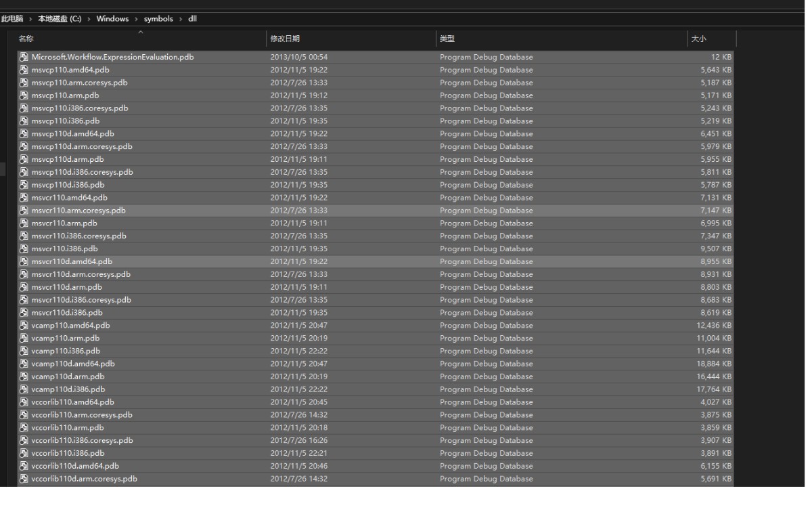Sort by the 修改日期 column header
812x516 pixels.
click(285, 39)
